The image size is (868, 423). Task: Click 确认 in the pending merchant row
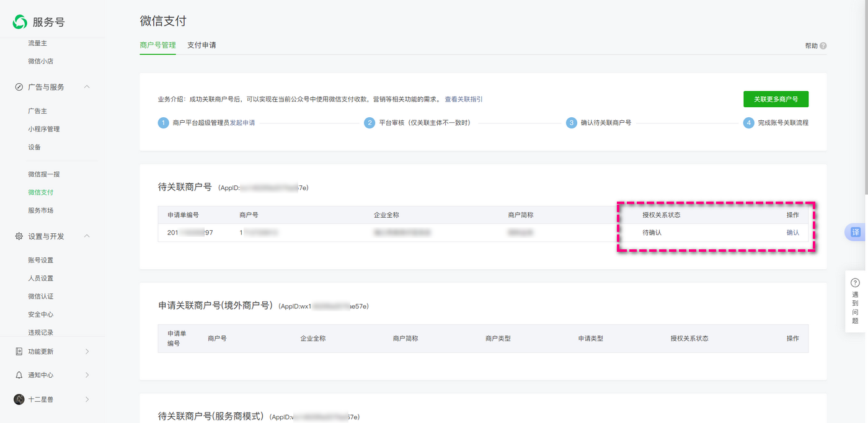pos(793,233)
